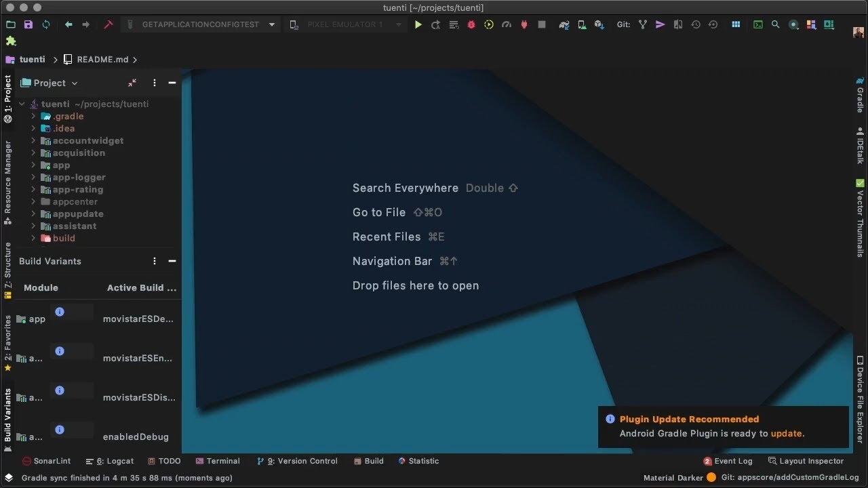
Task: Open the Event Log tool window
Action: click(x=728, y=461)
